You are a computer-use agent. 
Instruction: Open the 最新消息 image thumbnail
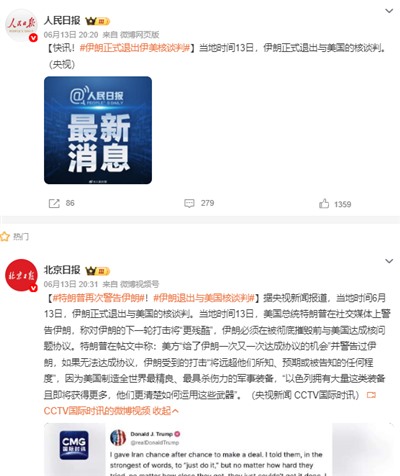[x=98, y=130]
